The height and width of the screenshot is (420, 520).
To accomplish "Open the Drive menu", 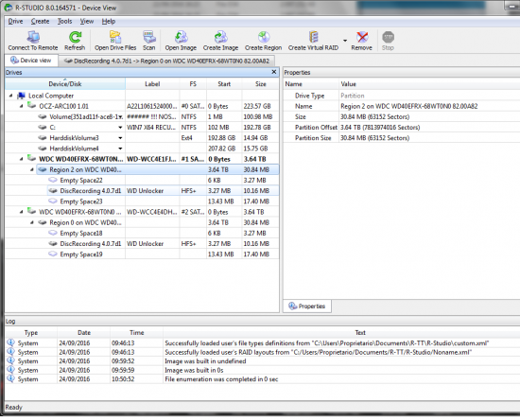I will pyautogui.click(x=15, y=21).
